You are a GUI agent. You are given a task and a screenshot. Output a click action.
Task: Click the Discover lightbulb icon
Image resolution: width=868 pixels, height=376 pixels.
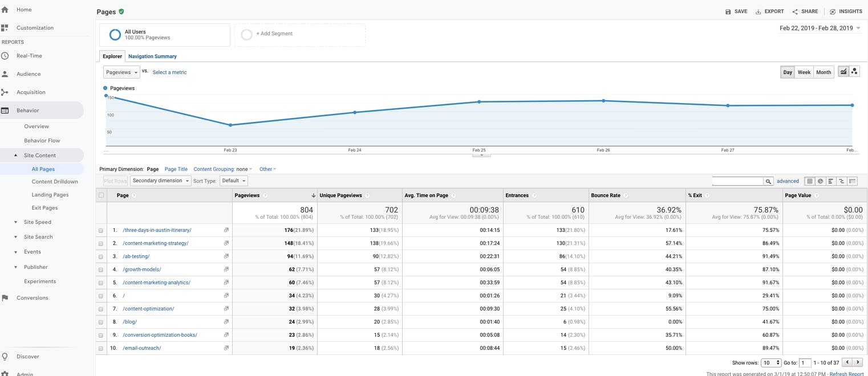click(x=5, y=357)
